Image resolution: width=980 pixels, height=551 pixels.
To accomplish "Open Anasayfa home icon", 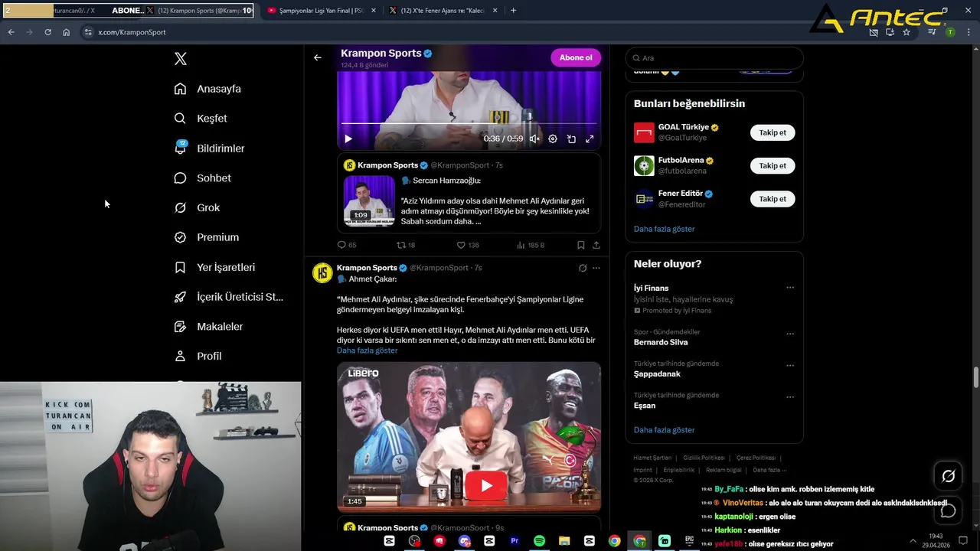I will pos(180,89).
